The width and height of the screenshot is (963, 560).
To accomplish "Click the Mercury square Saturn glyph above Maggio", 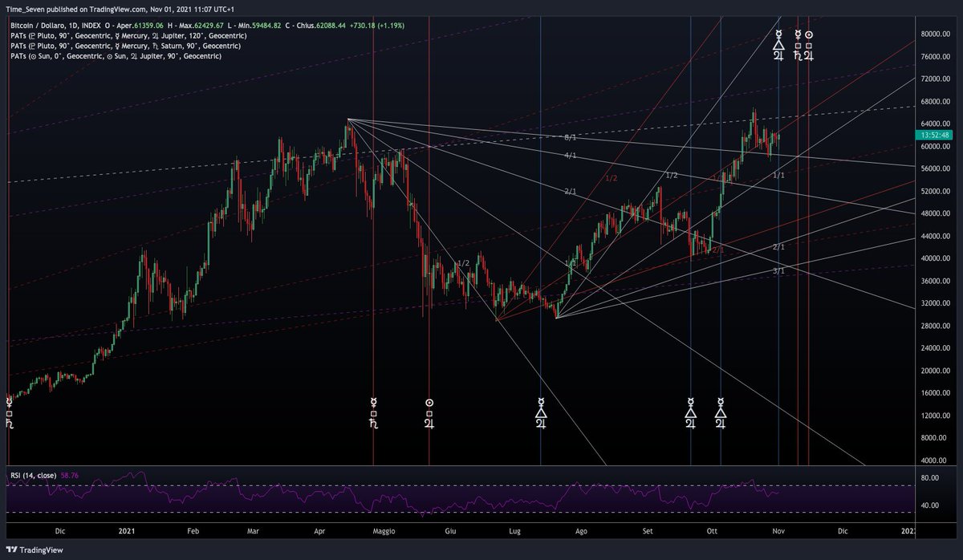I will pos(373,413).
